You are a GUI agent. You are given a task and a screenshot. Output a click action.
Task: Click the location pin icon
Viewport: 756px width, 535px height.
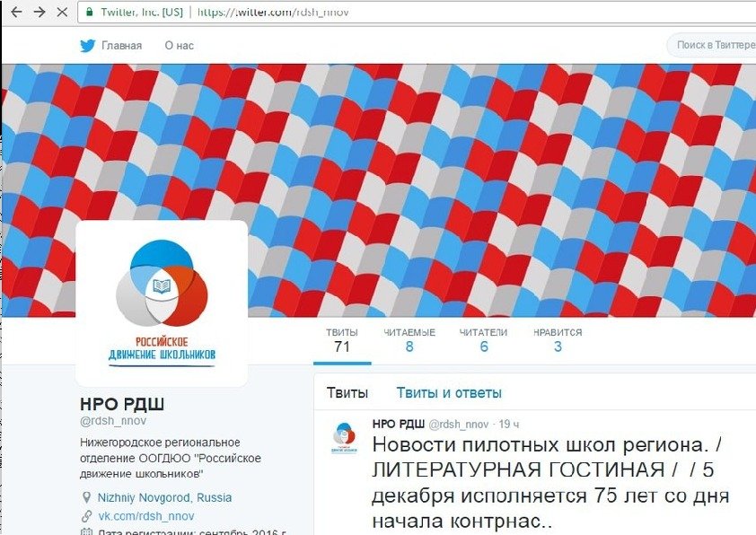click(x=86, y=497)
